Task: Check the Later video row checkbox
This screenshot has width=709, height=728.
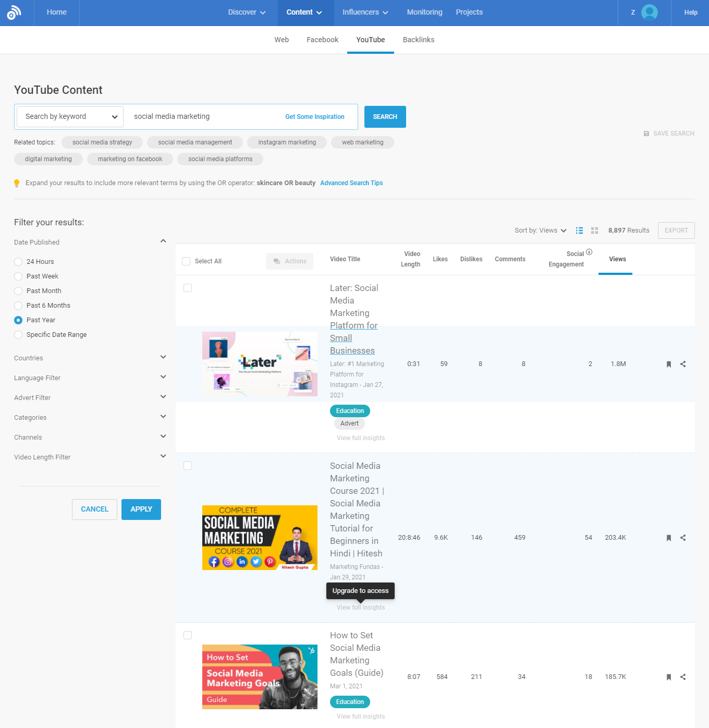Action: (x=187, y=287)
